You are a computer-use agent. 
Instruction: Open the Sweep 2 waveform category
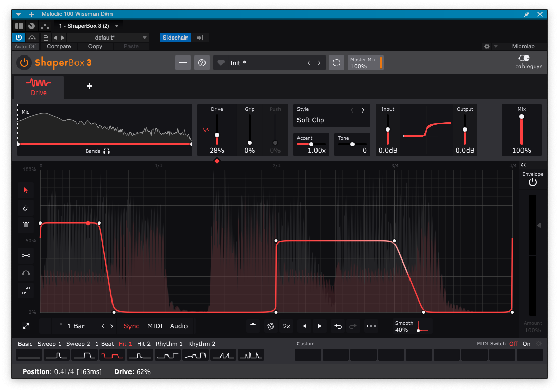(78, 344)
